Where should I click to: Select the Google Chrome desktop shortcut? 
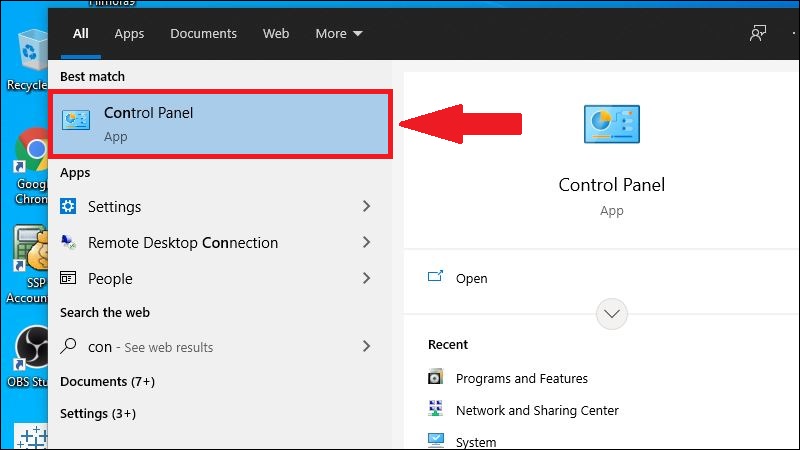(31, 166)
